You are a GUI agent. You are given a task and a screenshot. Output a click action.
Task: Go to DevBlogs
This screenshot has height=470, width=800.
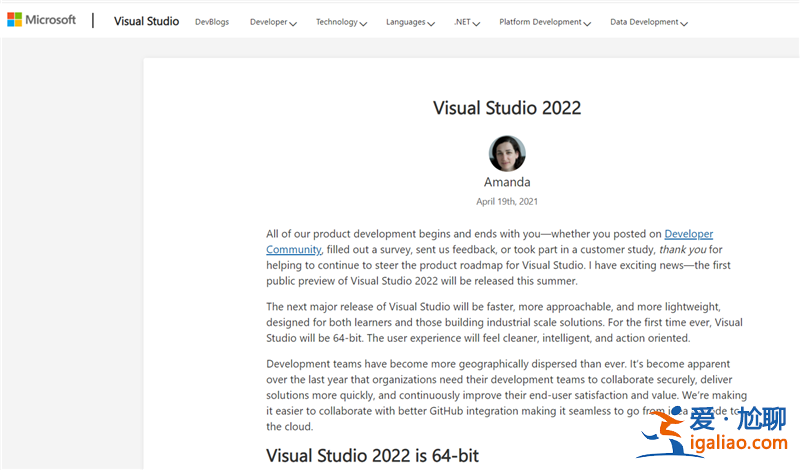pyautogui.click(x=212, y=22)
